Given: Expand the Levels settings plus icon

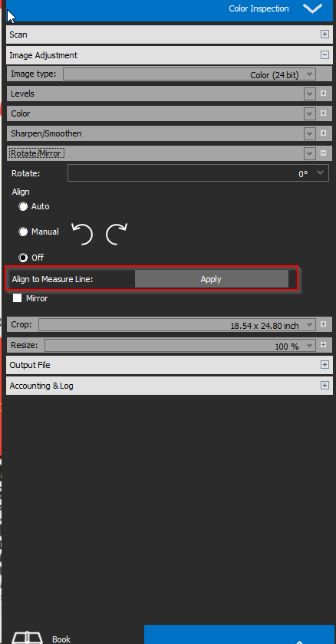Looking at the screenshot, I should click(323, 94).
